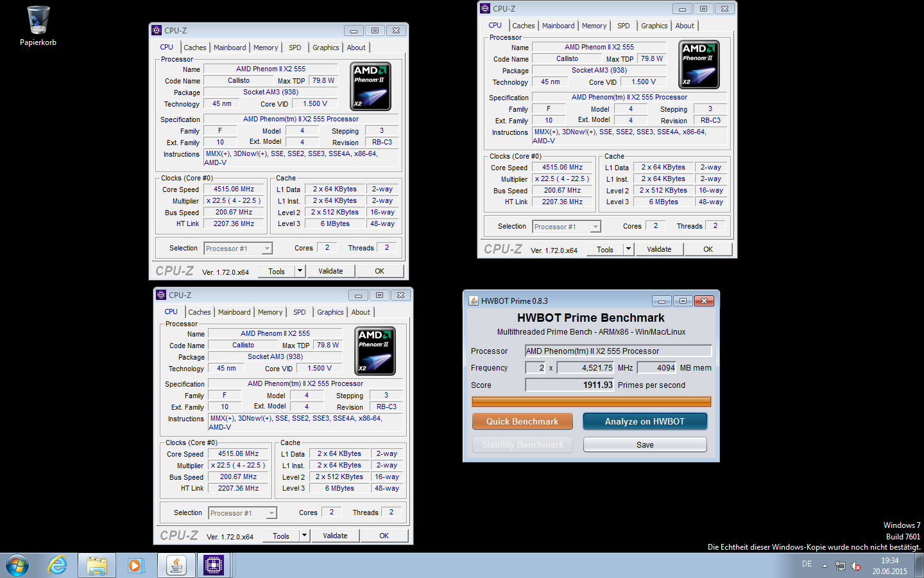Open About tab in bottom CPU-Z
Image resolution: width=924 pixels, height=578 pixels.
click(361, 312)
